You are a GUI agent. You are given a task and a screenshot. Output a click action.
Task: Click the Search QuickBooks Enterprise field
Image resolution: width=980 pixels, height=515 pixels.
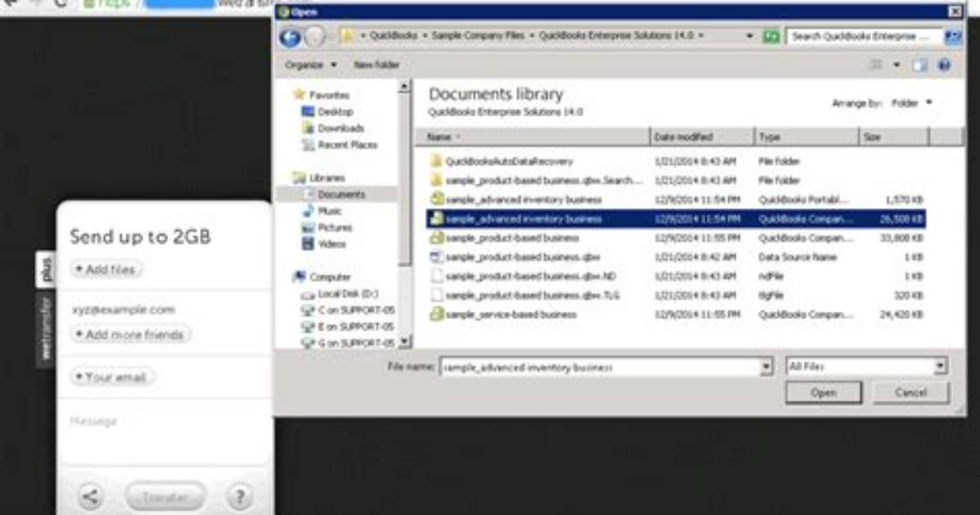pos(864,36)
